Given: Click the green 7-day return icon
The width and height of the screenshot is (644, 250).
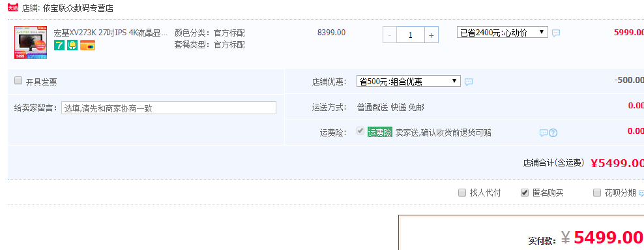Looking at the screenshot, I should tap(59, 45).
